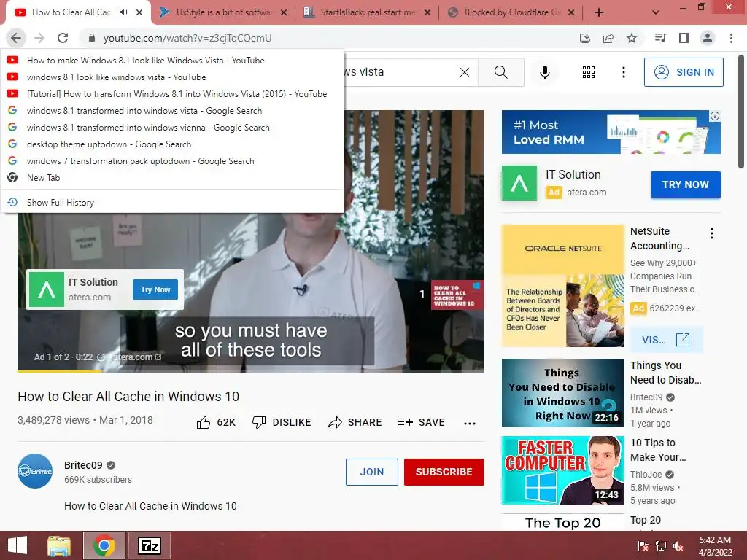Click the DISLIKE button
The width and height of the screenshot is (747, 560).
[282, 422]
